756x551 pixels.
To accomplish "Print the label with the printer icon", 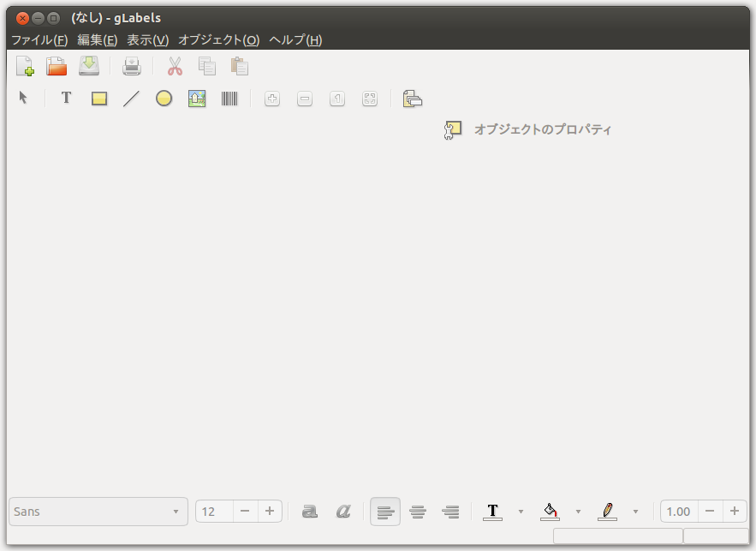I will pos(132,66).
